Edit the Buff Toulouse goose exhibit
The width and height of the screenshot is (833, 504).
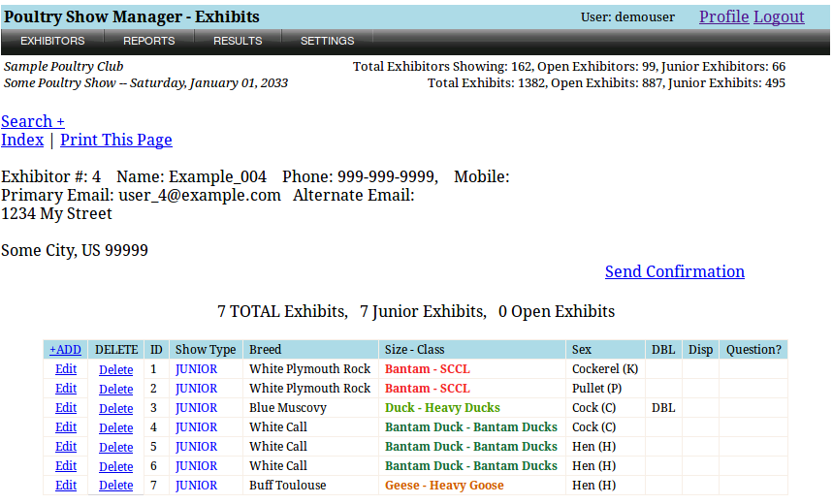pyautogui.click(x=66, y=486)
